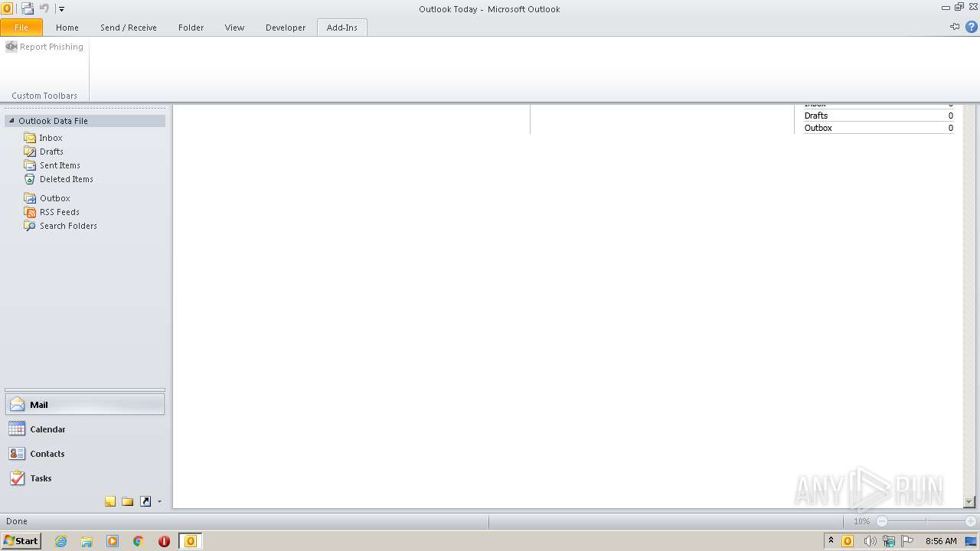Switch to the Send / Receive tab

129,28
